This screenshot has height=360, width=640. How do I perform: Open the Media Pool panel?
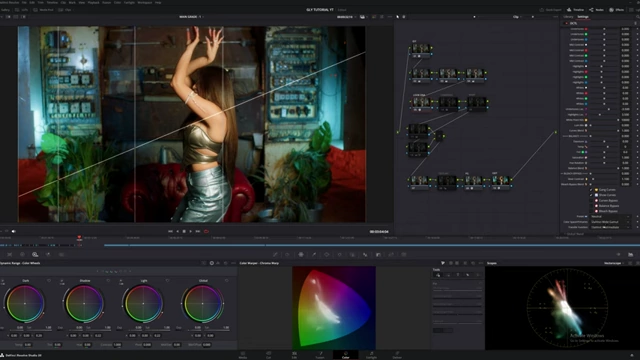click(44, 10)
